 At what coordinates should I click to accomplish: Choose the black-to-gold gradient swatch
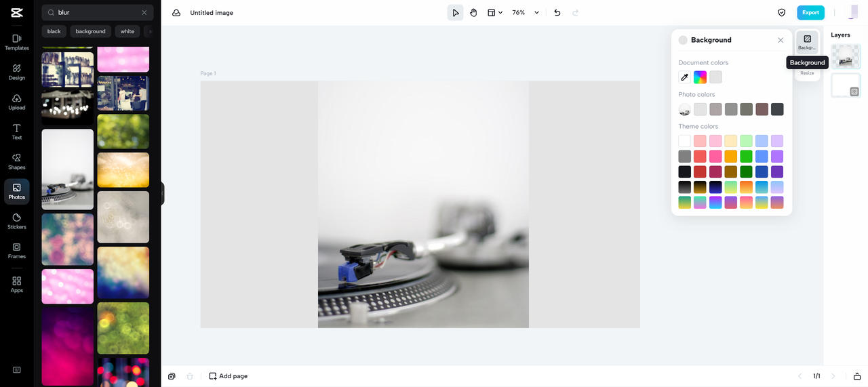[701, 187]
